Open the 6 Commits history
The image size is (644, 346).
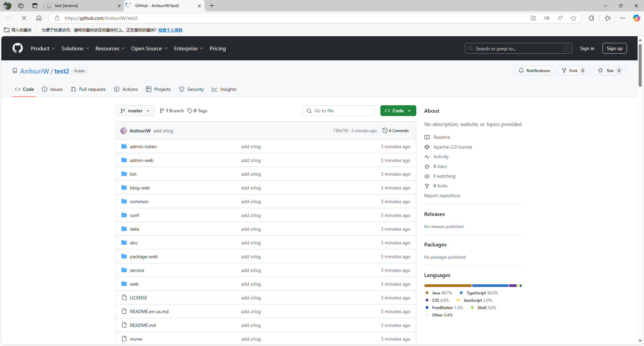396,131
